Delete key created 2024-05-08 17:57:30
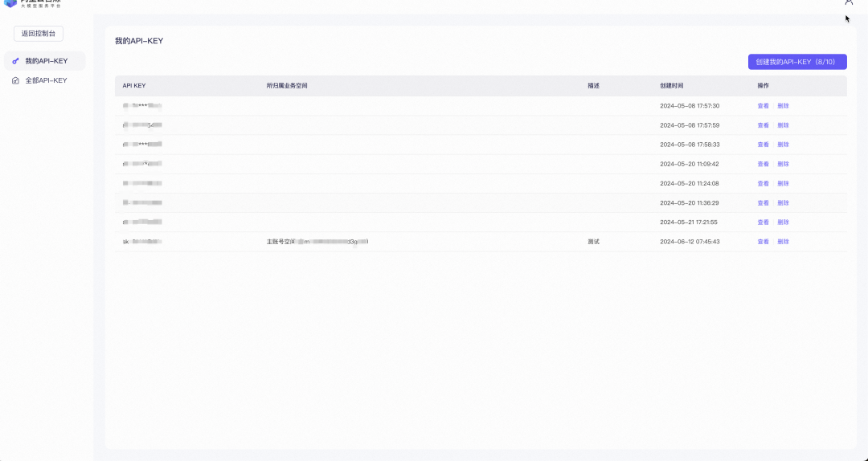 click(x=783, y=106)
